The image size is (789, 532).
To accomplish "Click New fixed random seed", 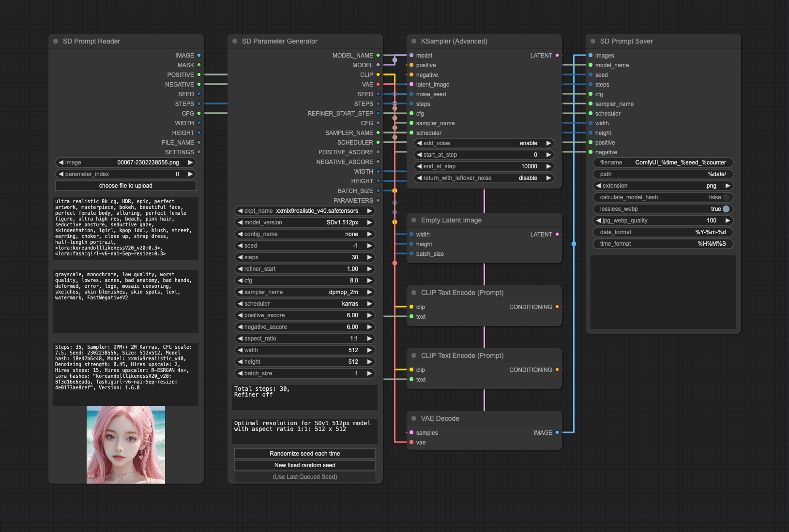I will [x=305, y=465].
